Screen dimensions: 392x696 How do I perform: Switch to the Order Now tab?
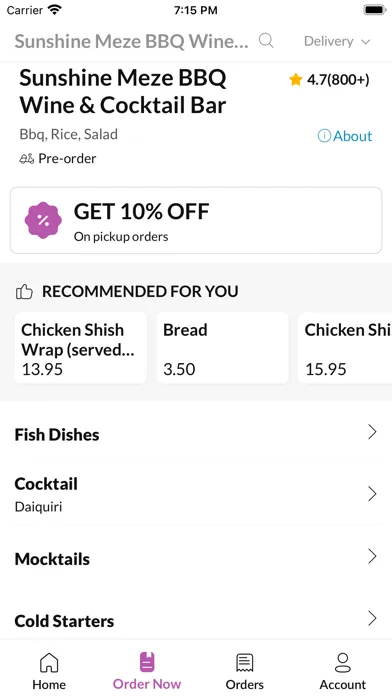click(x=147, y=671)
